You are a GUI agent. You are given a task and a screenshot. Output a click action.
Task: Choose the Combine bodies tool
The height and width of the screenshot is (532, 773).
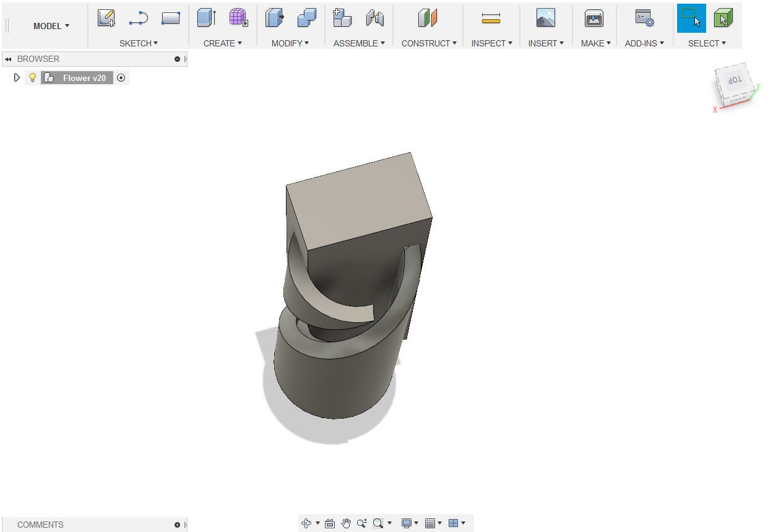(x=306, y=19)
